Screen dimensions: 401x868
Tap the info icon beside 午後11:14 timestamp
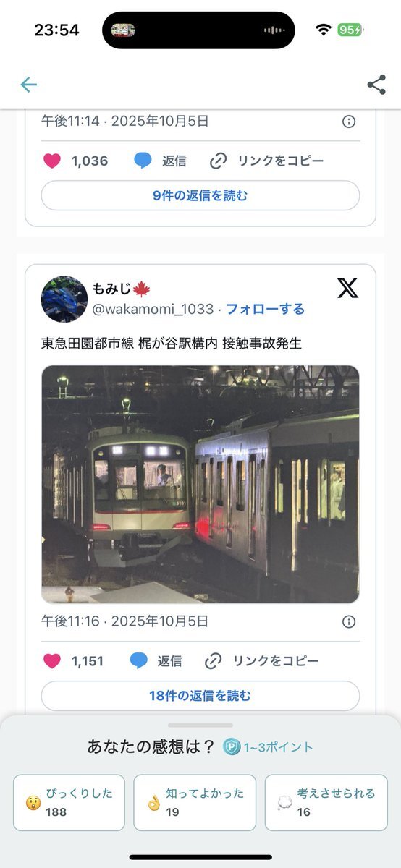point(348,121)
